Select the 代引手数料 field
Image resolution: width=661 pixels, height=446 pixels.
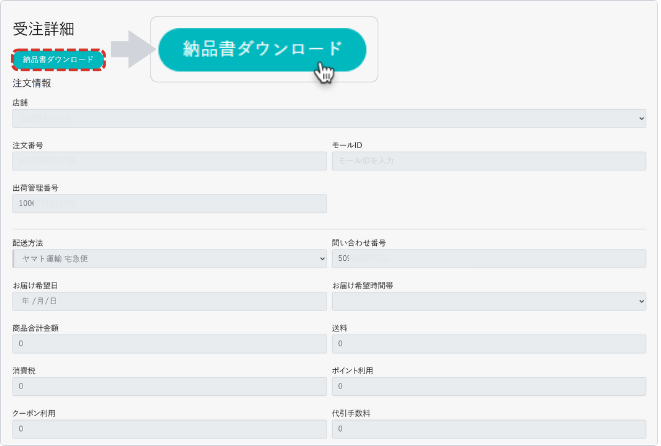pyautogui.click(x=488, y=430)
